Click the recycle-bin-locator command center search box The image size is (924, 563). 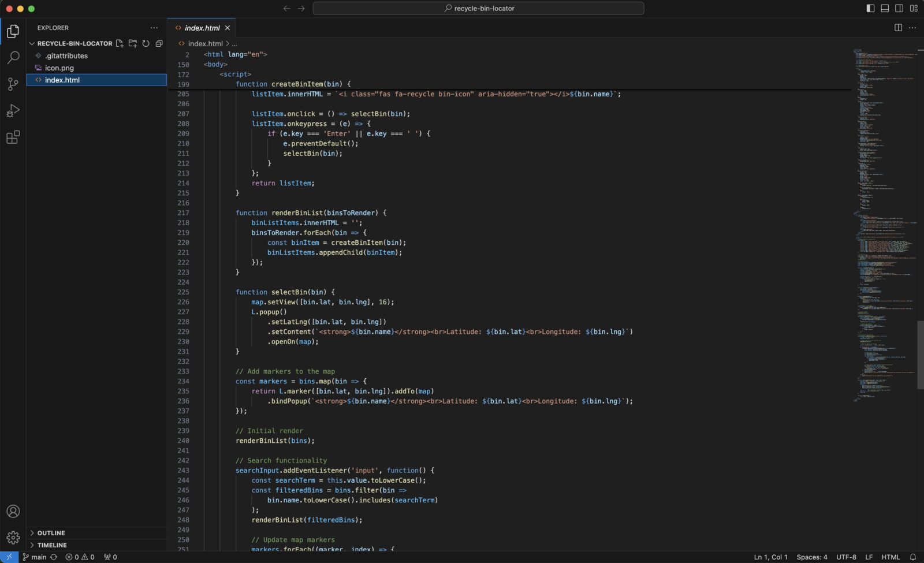click(478, 8)
